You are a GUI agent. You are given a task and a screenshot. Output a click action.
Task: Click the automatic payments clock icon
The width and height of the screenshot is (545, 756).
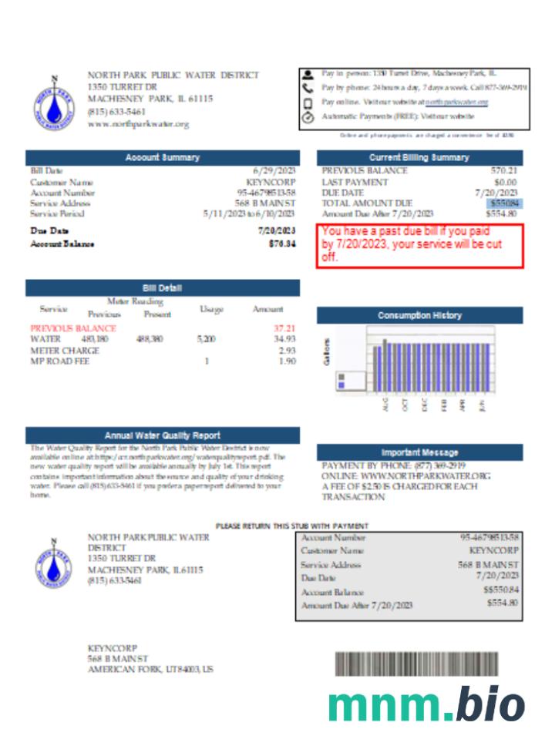click(308, 118)
